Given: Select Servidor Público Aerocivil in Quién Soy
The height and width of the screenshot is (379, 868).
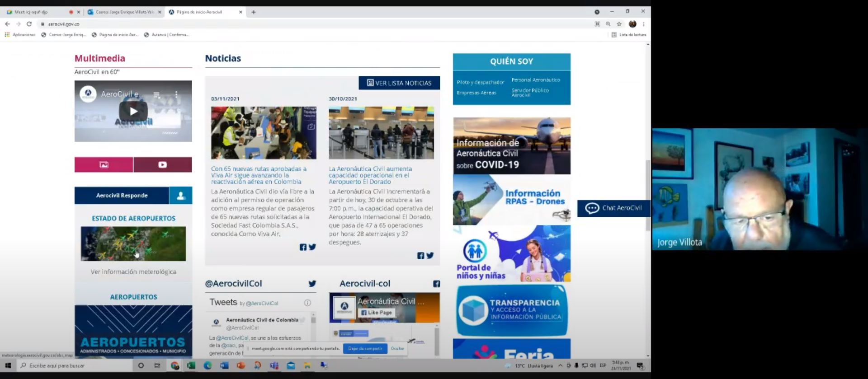Looking at the screenshot, I should [x=530, y=93].
